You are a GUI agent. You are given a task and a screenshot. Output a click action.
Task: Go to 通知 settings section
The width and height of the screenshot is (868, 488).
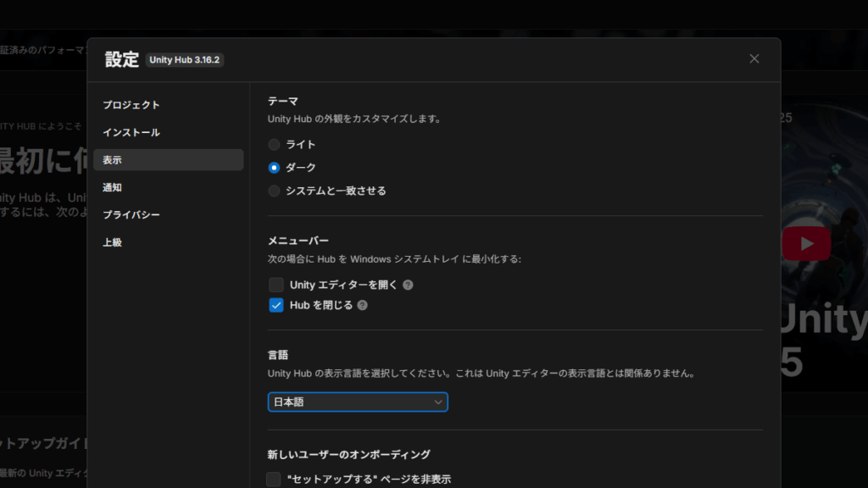click(x=113, y=188)
